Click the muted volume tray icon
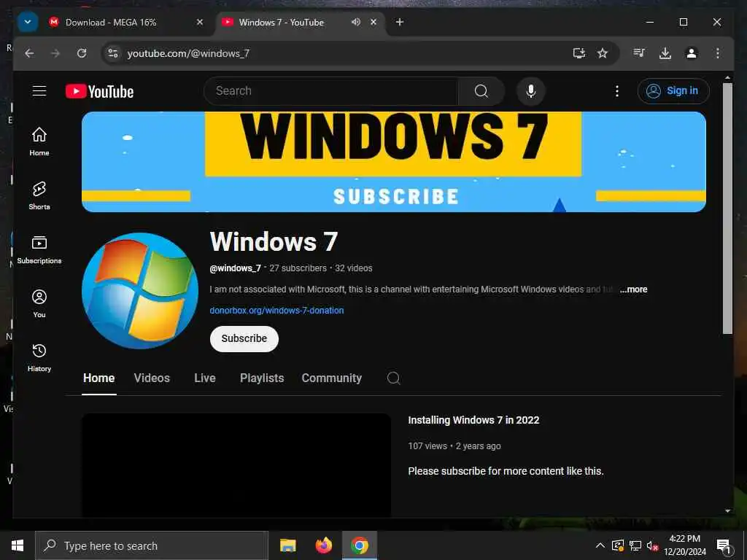Viewport: 747px width, 560px height. [652, 545]
